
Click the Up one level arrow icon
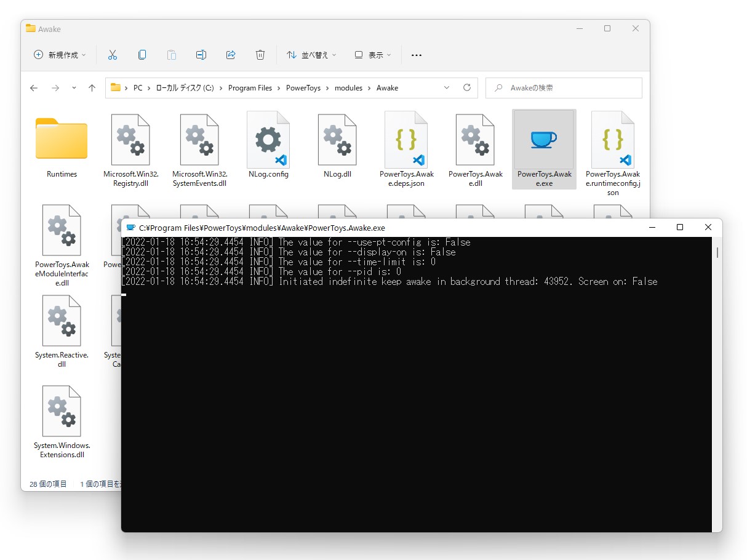pos(92,88)
